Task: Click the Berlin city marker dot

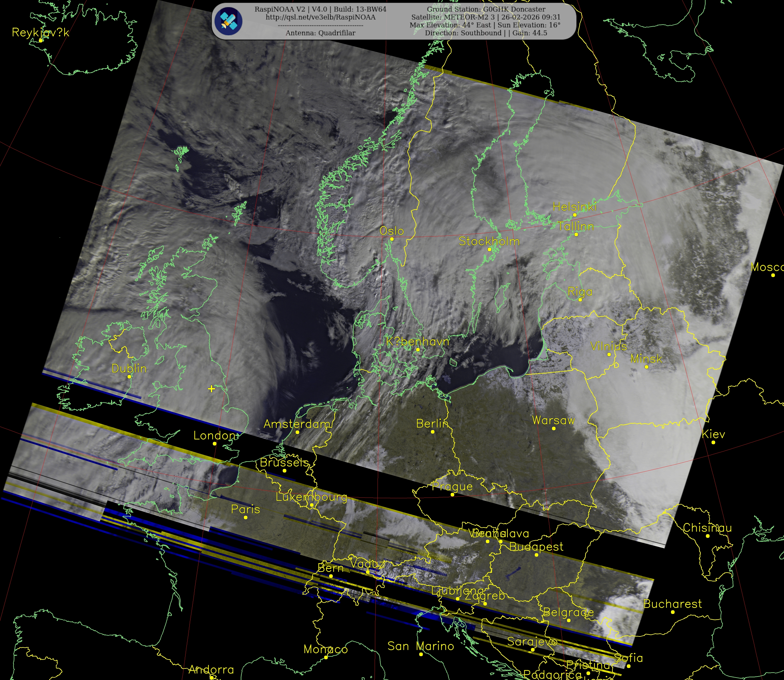Action: pyautogui.click(x=432, y=432)
